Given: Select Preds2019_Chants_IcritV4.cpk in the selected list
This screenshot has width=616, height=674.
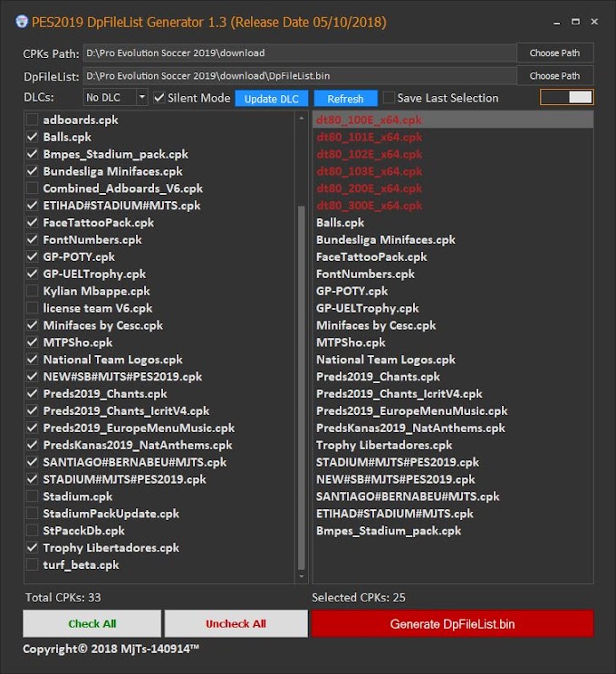Looking at the screenshot, I should (x=453, y=393).
